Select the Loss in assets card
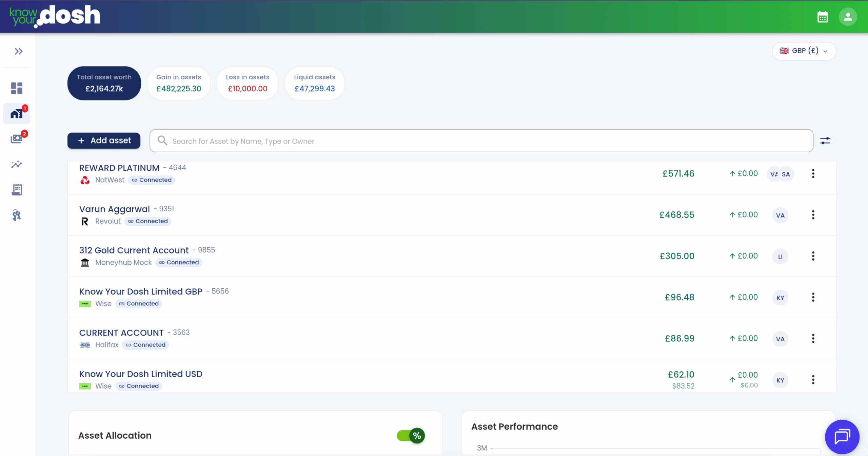This screenshot has width=868, height=456. pyautogui.click(x=248, y=83)
